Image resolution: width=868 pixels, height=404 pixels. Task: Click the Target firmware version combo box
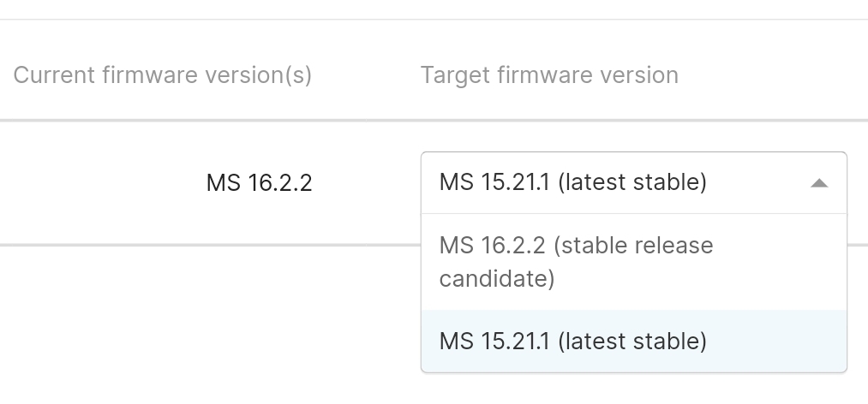click(617, 182)
